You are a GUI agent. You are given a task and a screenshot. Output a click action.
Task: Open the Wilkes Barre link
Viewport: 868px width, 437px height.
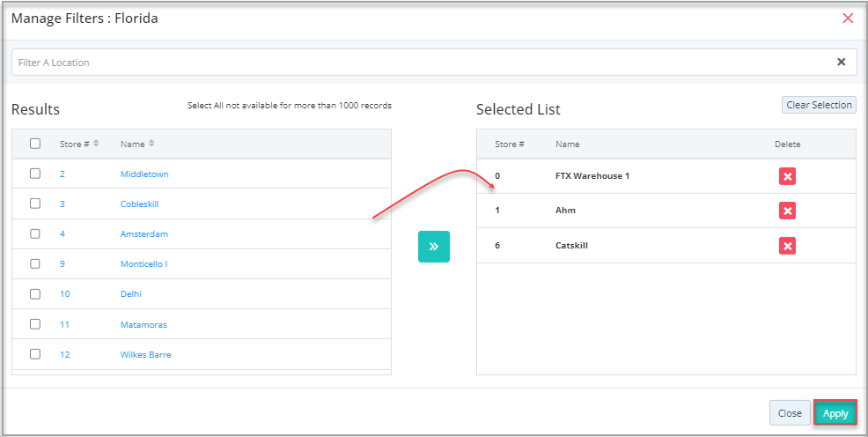coord(145,354)
